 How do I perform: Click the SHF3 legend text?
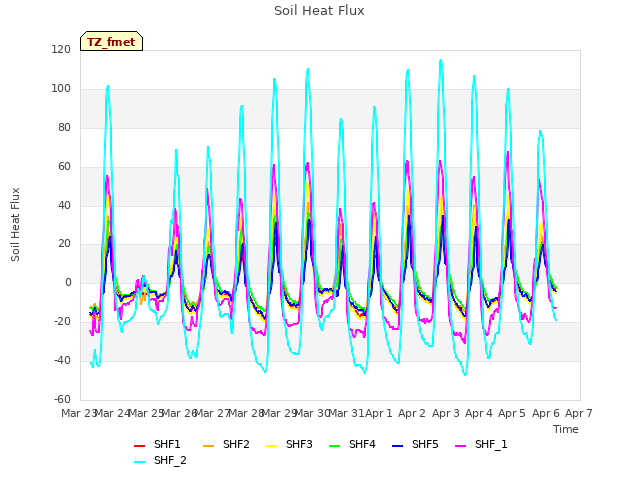(x=299, y=444)
